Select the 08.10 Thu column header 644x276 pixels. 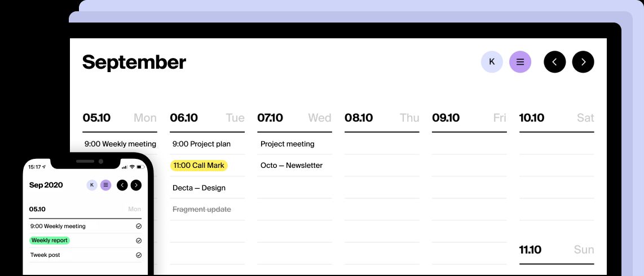click(382, 118)
